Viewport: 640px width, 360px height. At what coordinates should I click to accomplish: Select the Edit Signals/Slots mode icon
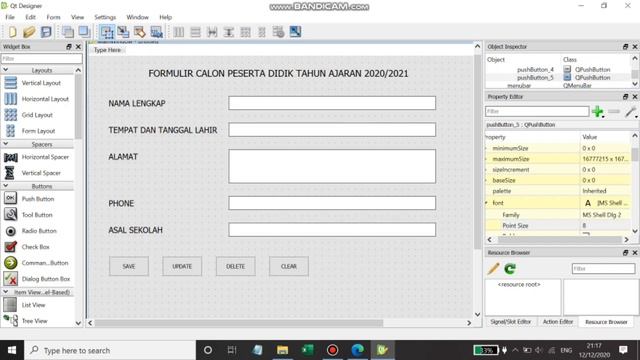(123, 32)
